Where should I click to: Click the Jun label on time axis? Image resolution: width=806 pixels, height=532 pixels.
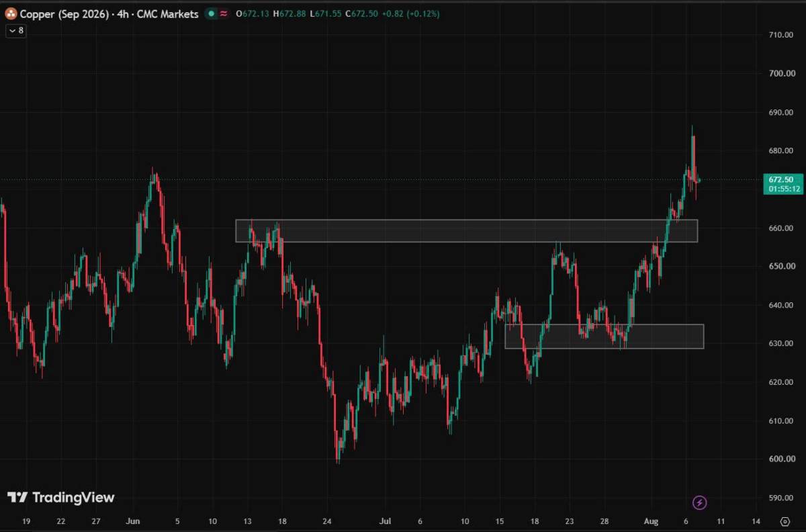[x=133, y=521]
